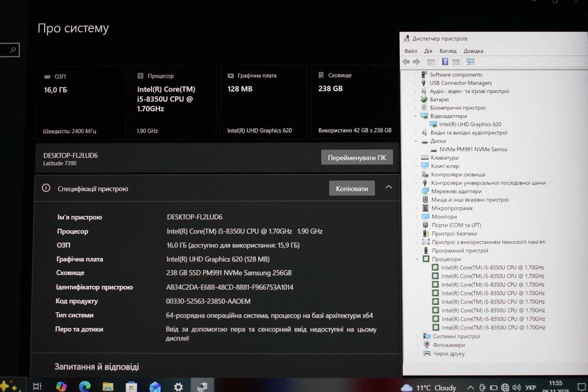Image resolution: width=588 pixels, height=392 pixels.
Task: Select the Черги друку printer icon
Action: coord(427,353)
